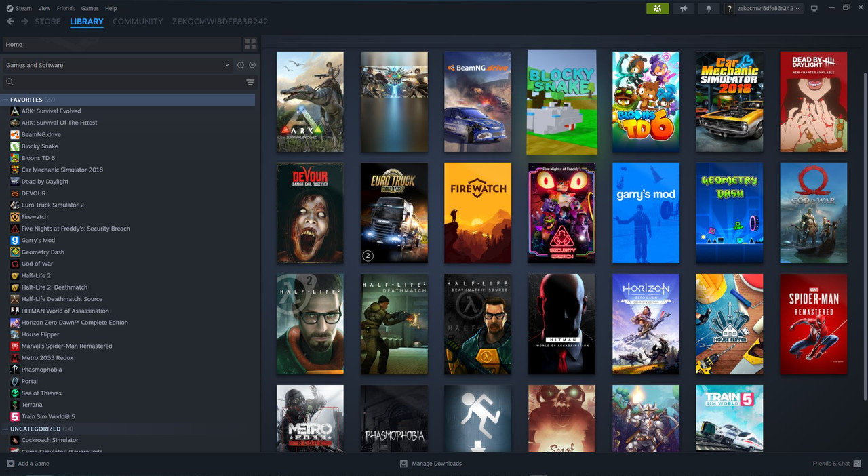Image resolution: width=868 pixels, height=476 pixels.
Task: Open the DEVOUR cover art
Action: click(310, 213)
